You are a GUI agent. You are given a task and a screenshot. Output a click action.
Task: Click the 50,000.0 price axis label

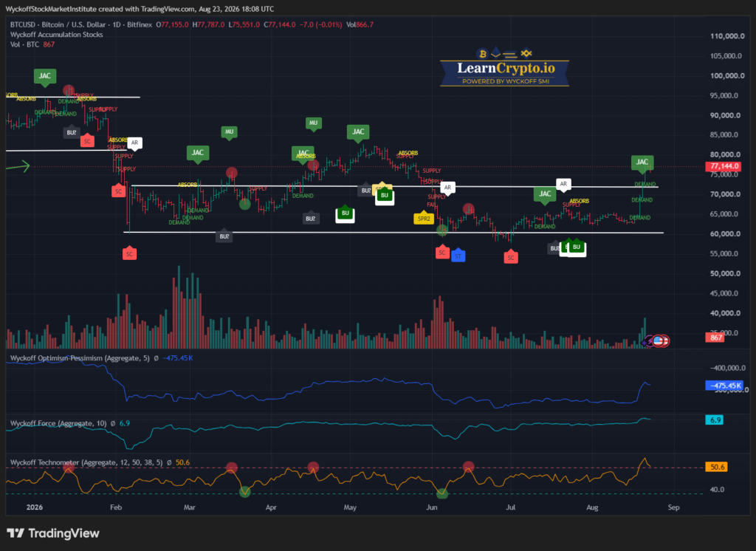coord(725,273)
